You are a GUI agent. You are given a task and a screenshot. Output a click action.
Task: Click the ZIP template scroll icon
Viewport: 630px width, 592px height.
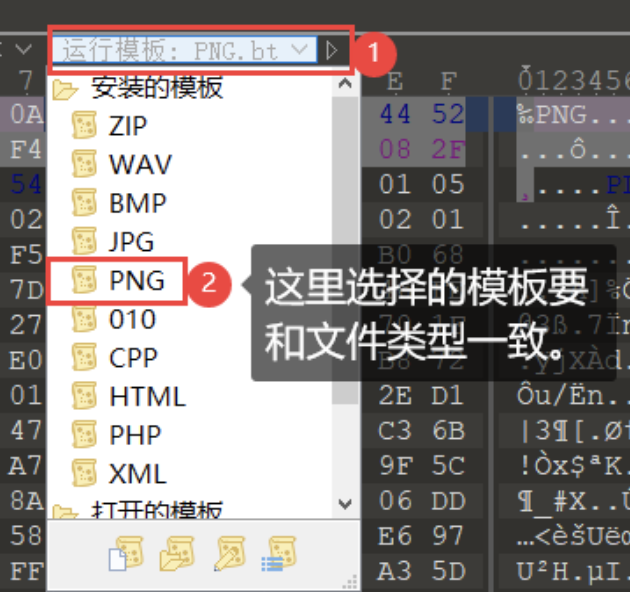[85, 126]
